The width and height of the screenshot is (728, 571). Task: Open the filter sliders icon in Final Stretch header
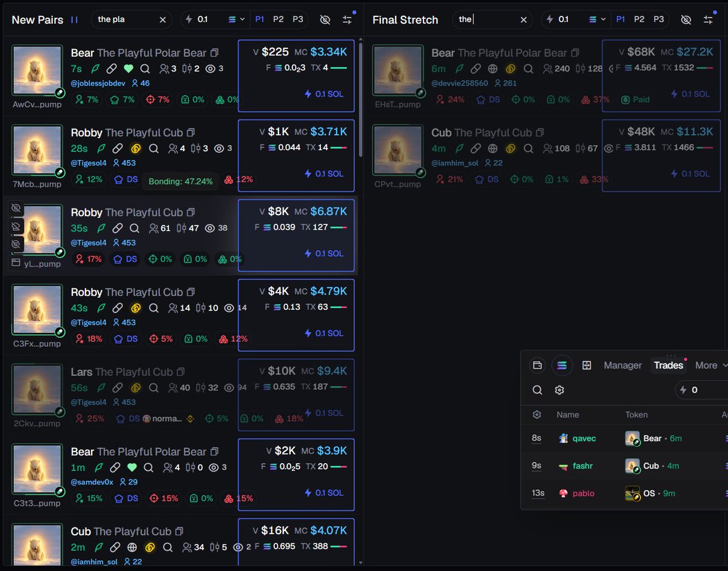tap(708, 19)
